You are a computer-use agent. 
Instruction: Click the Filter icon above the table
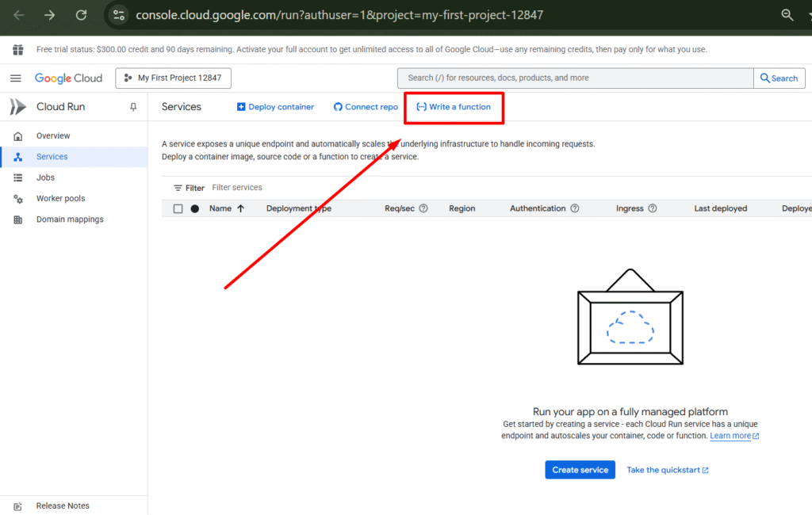[178, 188]
